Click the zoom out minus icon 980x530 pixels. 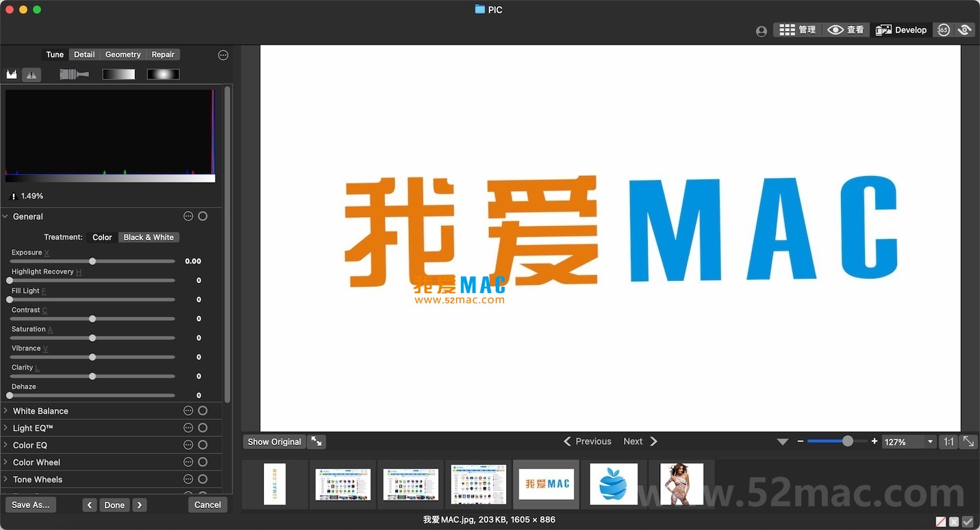point(801,442)
